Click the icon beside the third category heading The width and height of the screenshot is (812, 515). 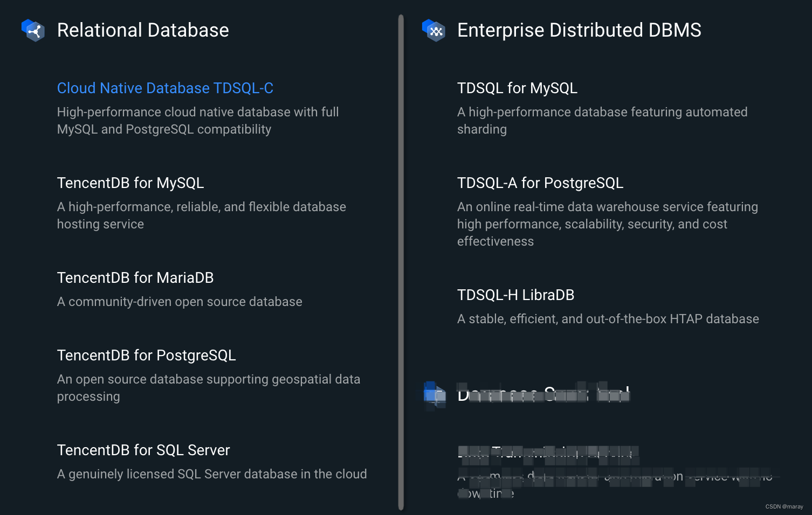pos(433,394)
